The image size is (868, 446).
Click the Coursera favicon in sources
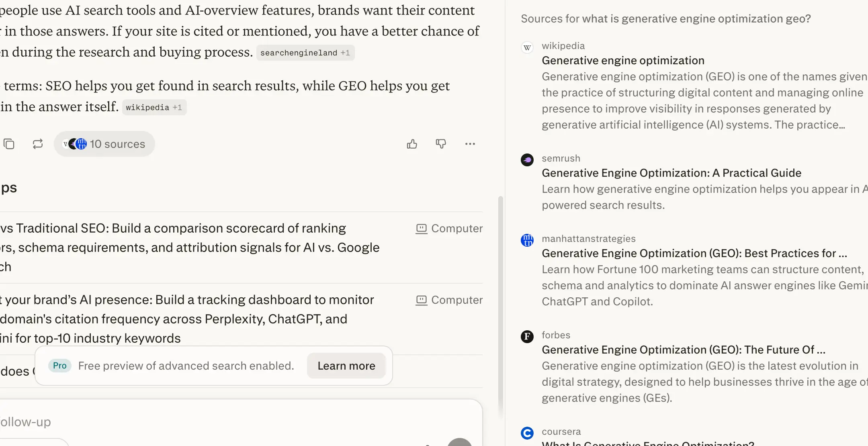[x=527, y=433]
